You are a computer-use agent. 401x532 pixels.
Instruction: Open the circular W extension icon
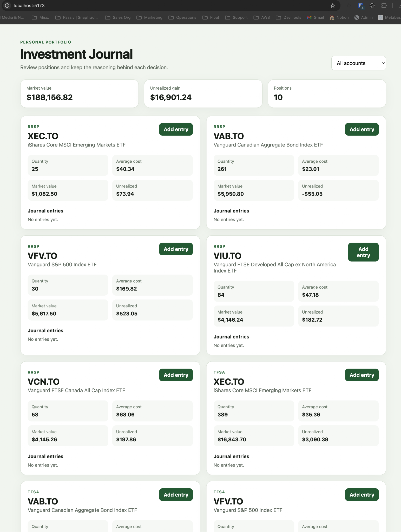tap(372, 5)
